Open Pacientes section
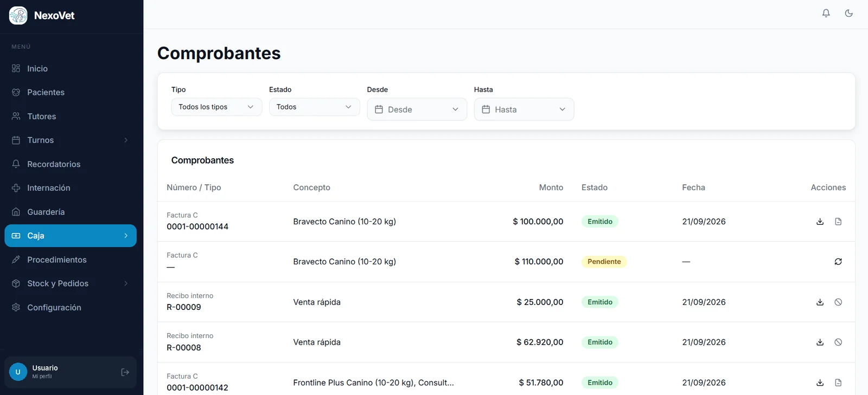The image size is (868, 395). coord(71,93)
